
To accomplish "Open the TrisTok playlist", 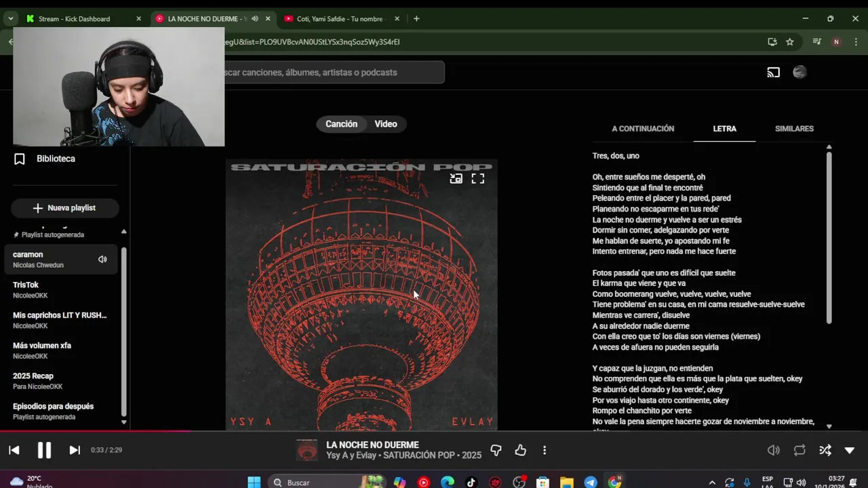I will point(61,290).
